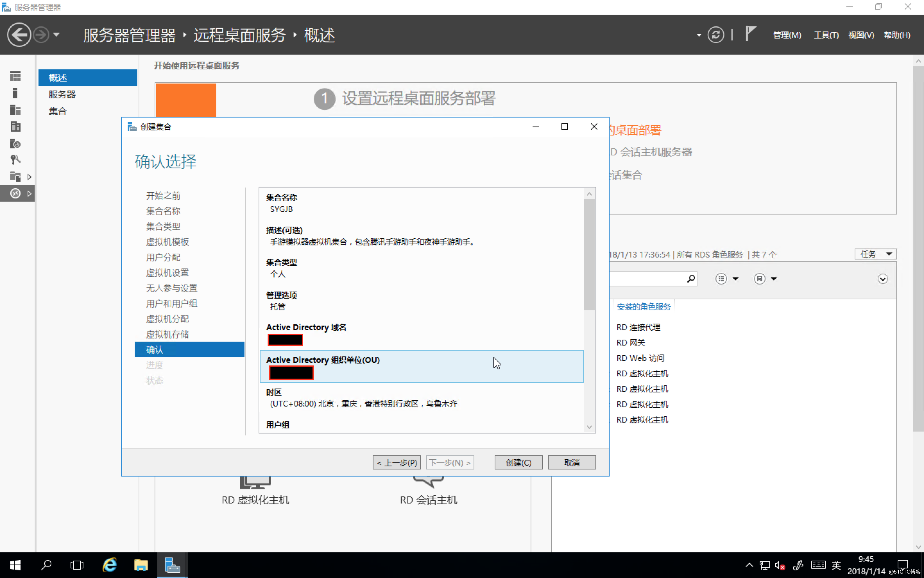Select the RD Web 访问 row

coord(640,358)
